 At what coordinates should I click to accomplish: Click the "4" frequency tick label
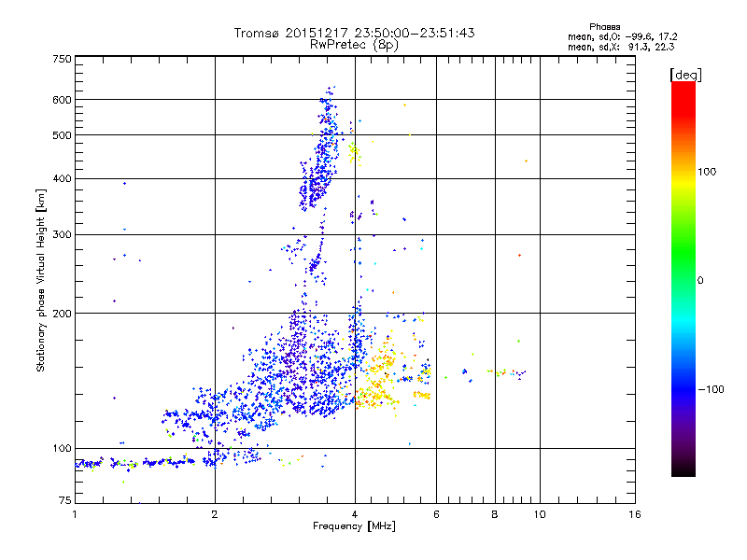(x=355, y=514)
